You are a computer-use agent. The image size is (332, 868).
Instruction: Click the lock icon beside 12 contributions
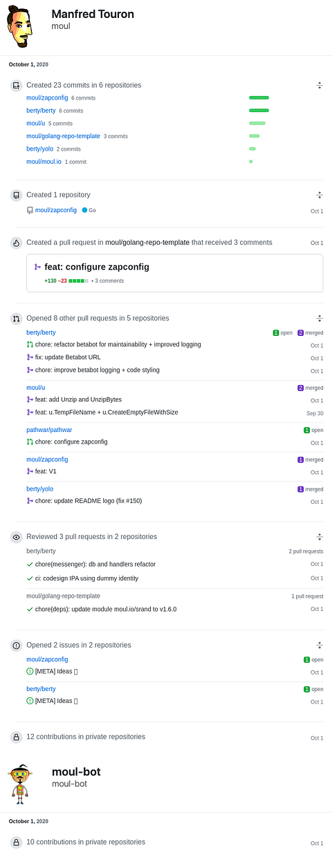16,737
